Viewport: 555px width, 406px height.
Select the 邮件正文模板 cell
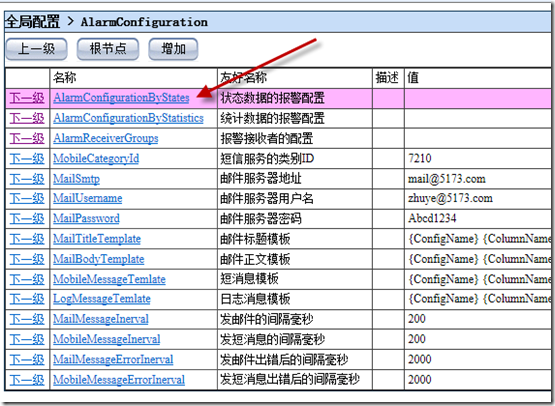pyautogui.click(x=294, y=259)
